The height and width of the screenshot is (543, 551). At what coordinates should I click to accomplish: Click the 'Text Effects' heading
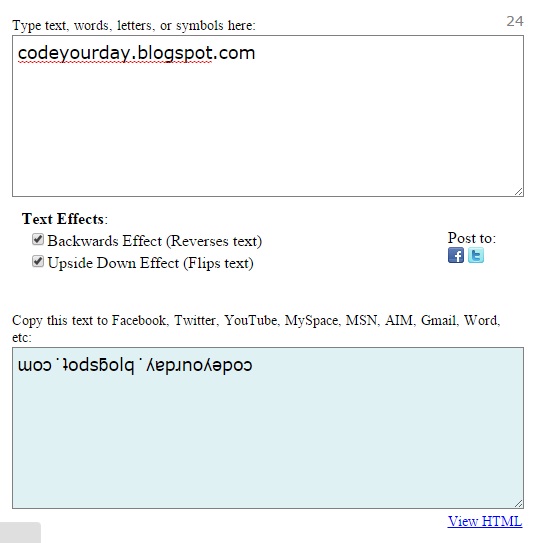click(65, 219)
